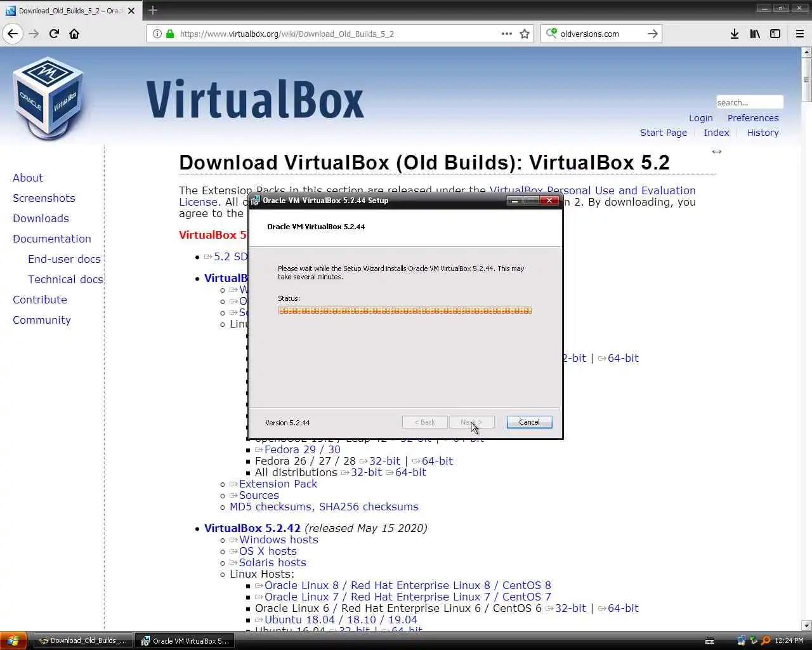Click the URL address bar
Image resolution: width=812 pixels, height=650 pixels.
point(339,34)
